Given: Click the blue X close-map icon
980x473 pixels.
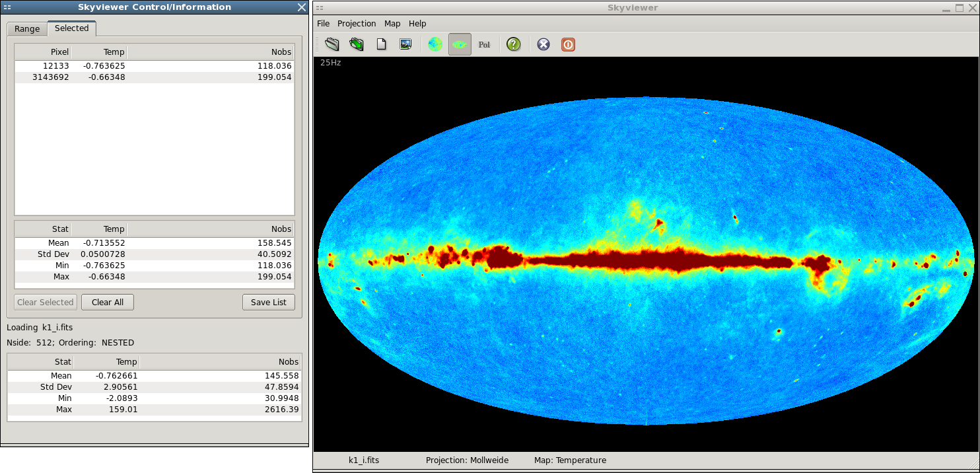Looking at the screenshot, I should pos(543,44).
